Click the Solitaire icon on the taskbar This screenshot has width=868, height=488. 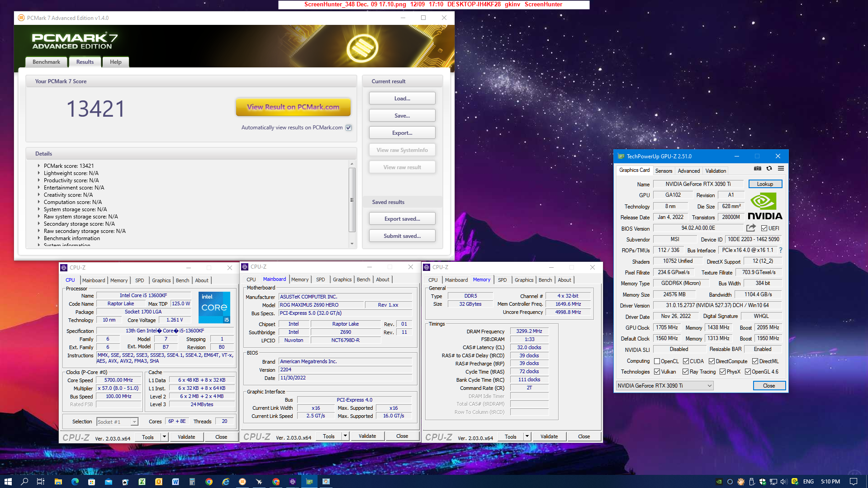[125, 482]
